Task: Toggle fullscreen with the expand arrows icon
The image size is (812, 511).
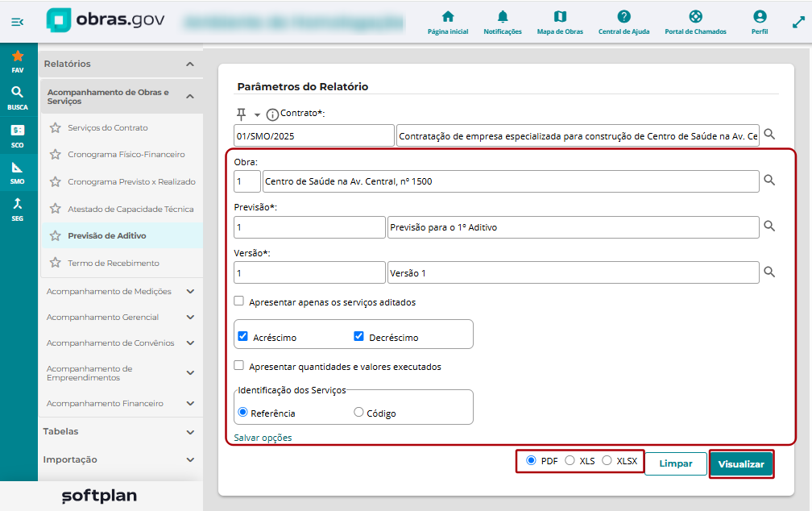Action: (798, 23)
